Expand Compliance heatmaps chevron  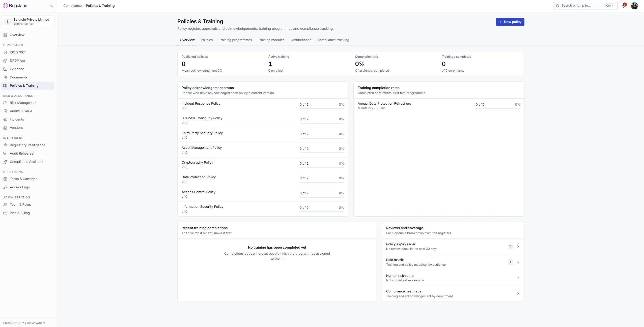(x=518, y=294)
